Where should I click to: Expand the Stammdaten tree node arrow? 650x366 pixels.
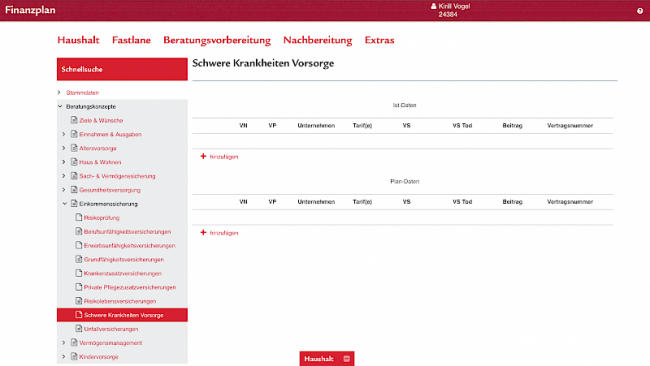(59, 92)
